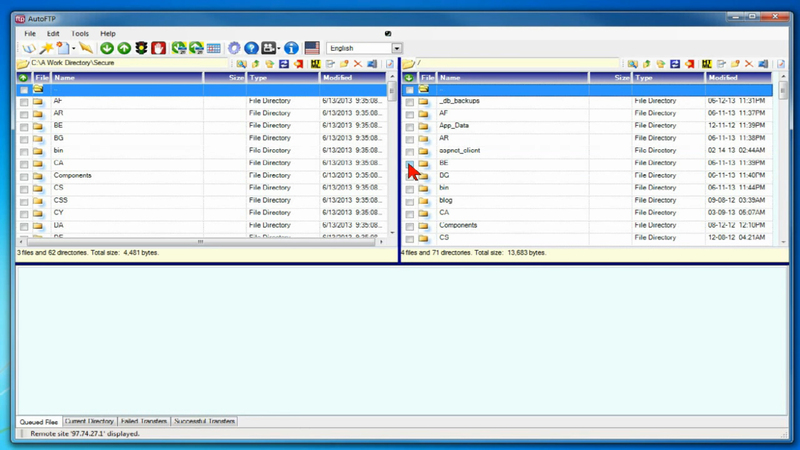800x450 pixels.
Task: Select the remote Components folder row
Action: tap(587, 225)
